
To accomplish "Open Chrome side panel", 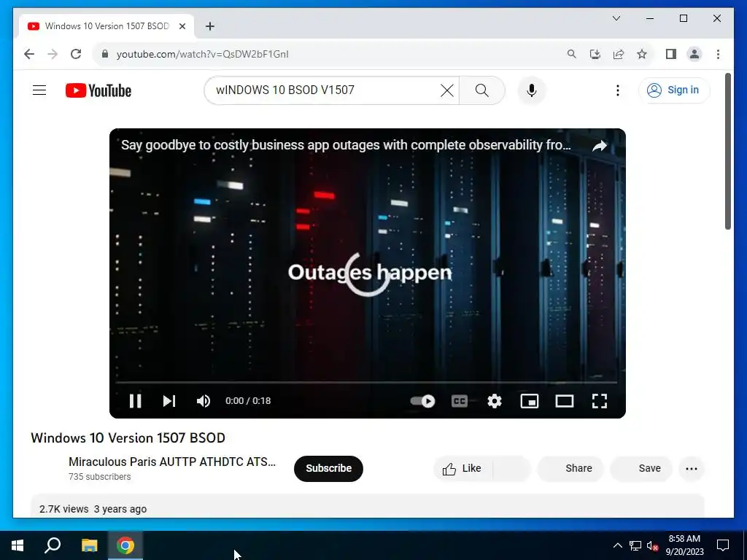I will coord(671,54).
